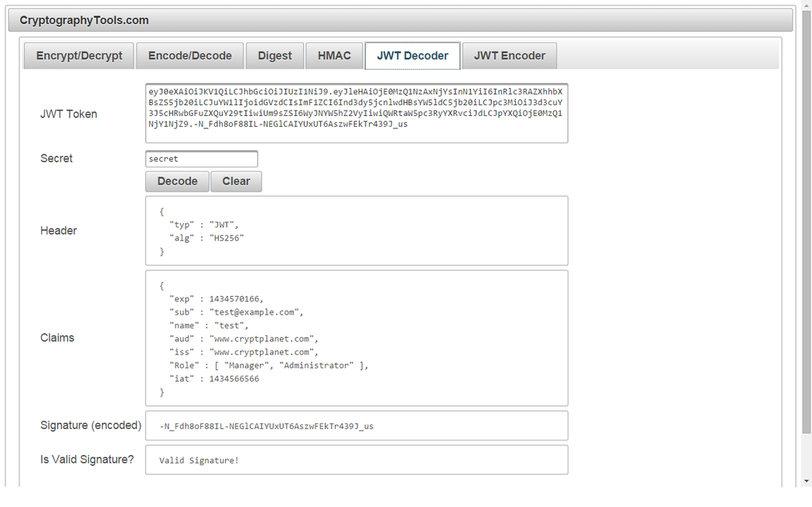Click the Valid Signature! result box
Image resolution: width=812 pixels, height=507 pixels.
pos(356,460)
